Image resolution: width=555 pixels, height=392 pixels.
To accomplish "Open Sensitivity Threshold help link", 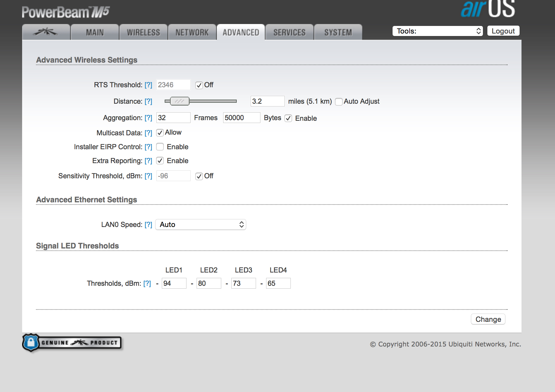I will [148, 176].
